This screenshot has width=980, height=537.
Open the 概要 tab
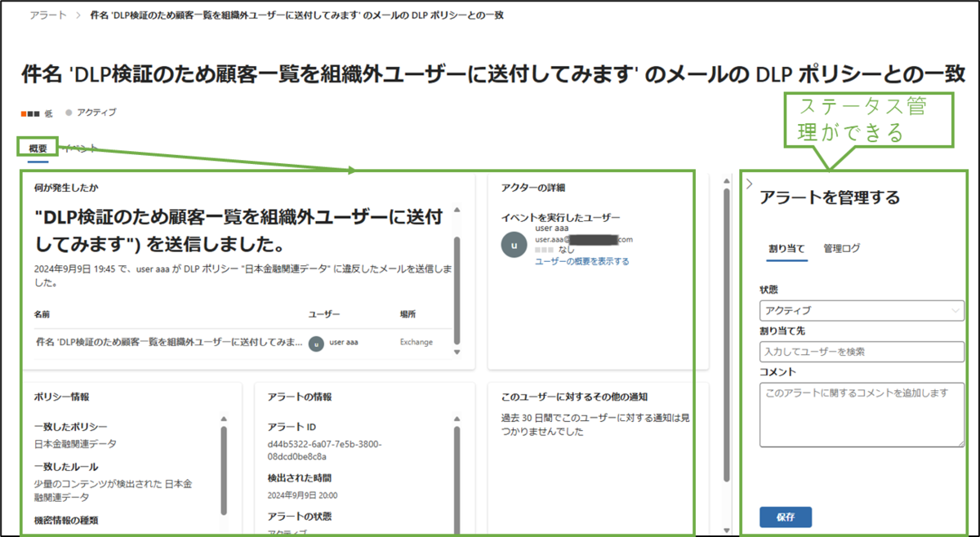pos(38,149)
